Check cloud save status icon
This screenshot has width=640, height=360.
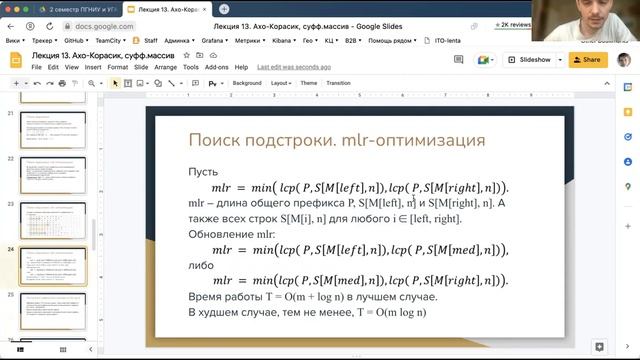[213, 55]
